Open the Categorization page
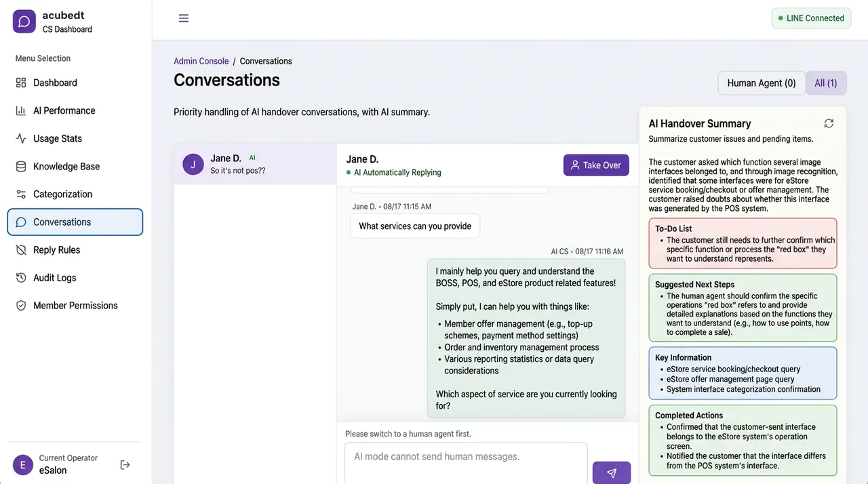The image size is (868, 484). pyautogui.click(x=75, y=194)
